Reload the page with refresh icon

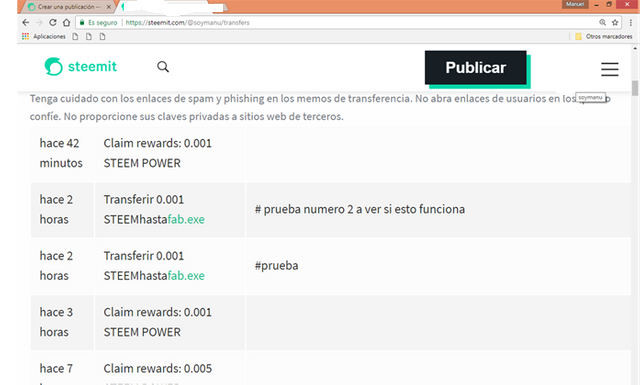[53, 22]
